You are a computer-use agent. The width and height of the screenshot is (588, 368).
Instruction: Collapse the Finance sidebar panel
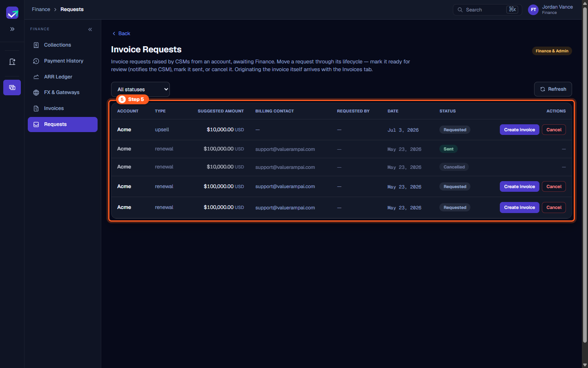point(90,29)
